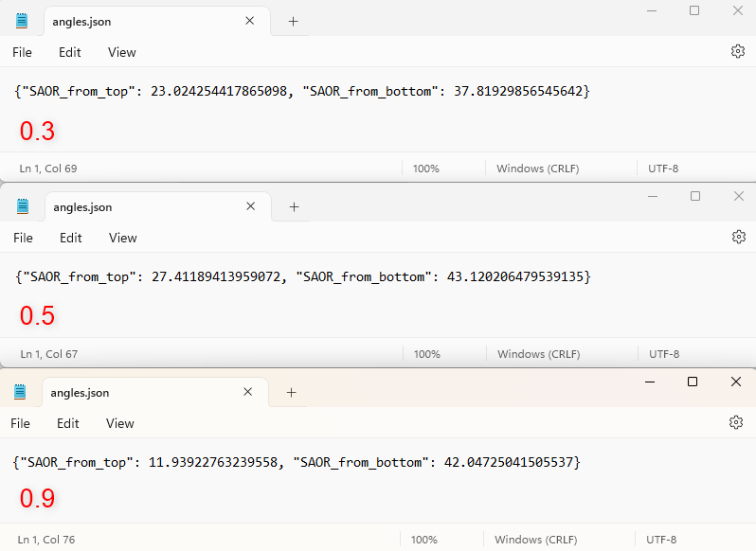Click the JSON text line containing 23.024254417865098
The height and width of the screenshot is (551, 756).
pyautogui.click(x=303, y=91)
